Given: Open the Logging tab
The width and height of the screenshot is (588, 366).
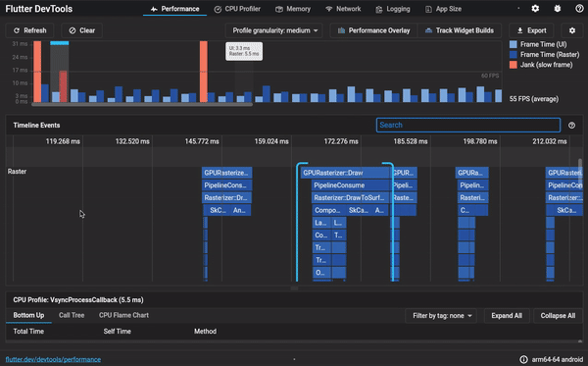Looking at the screenshot, I should point(393,9).
